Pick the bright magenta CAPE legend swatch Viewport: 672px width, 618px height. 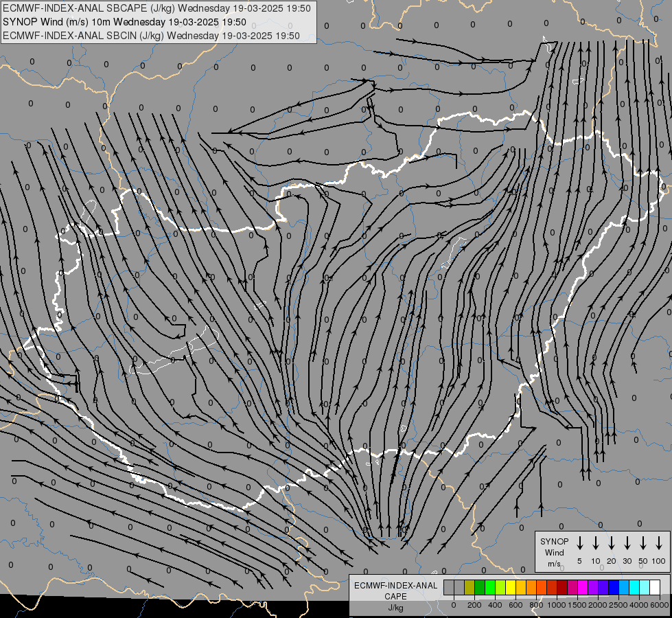[583, 587]
